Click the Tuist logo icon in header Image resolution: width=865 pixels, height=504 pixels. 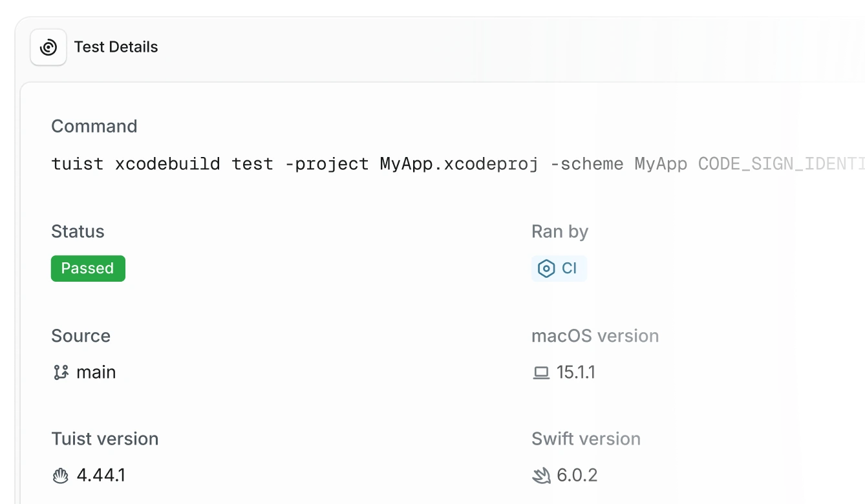48,47
